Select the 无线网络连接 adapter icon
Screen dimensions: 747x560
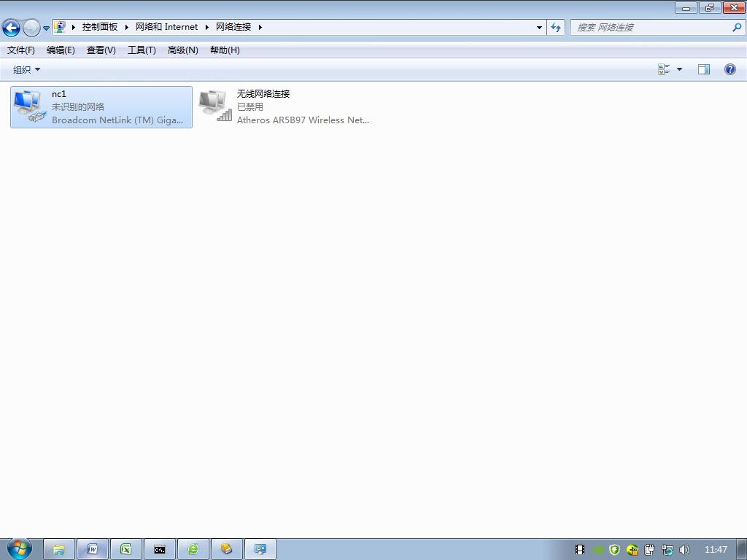tap(215, 105)
